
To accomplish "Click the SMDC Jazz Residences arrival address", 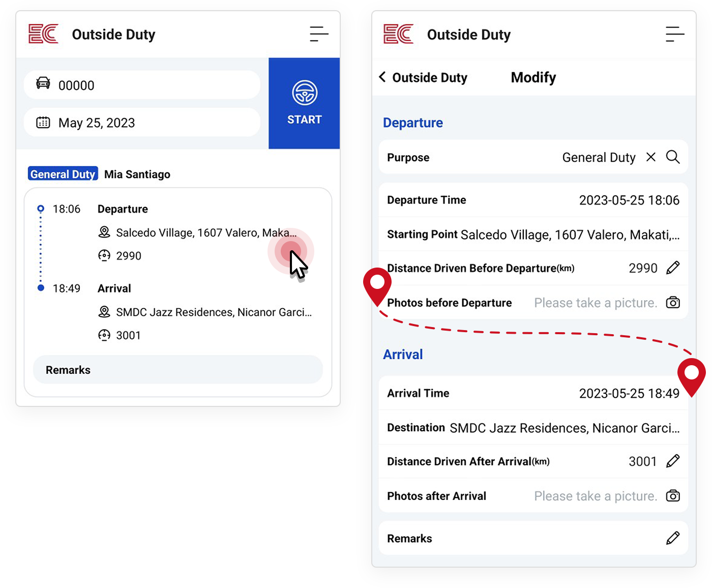I will click(x=214, y=312).
